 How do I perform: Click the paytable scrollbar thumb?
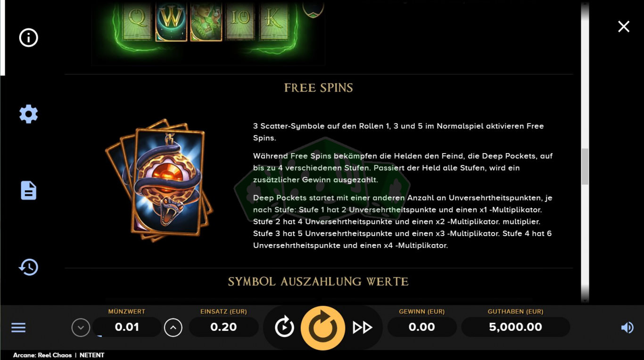coord(585,166)
